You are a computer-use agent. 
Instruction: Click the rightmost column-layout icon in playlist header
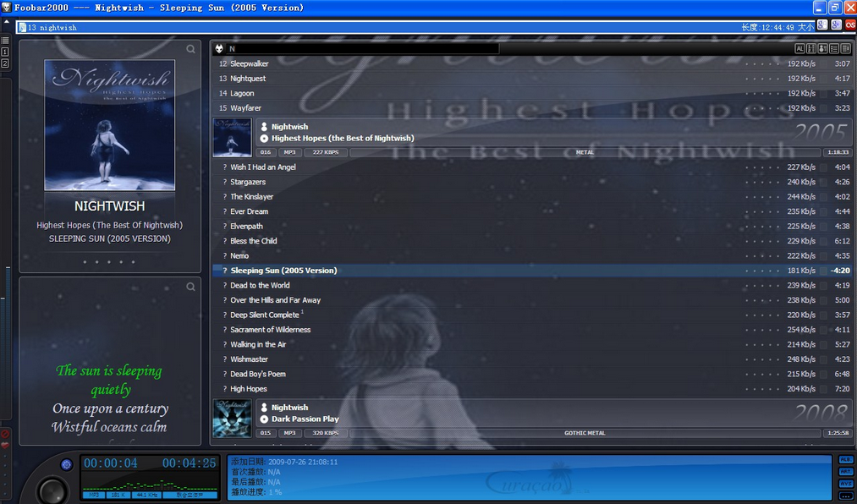coord(845,48)
